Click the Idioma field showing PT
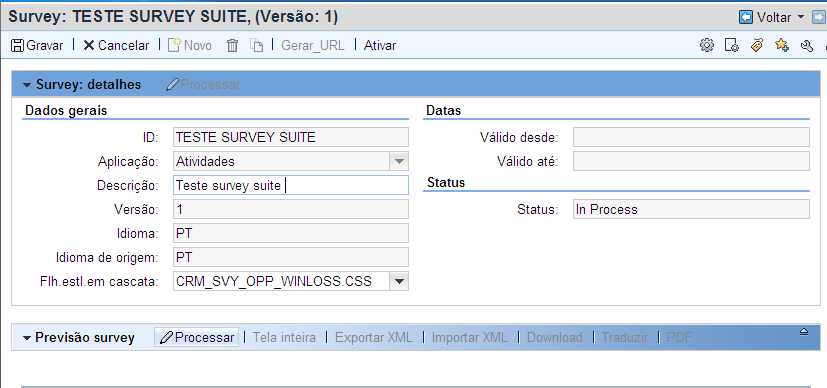This screenshot has height=388, width=827. point(291,234)
